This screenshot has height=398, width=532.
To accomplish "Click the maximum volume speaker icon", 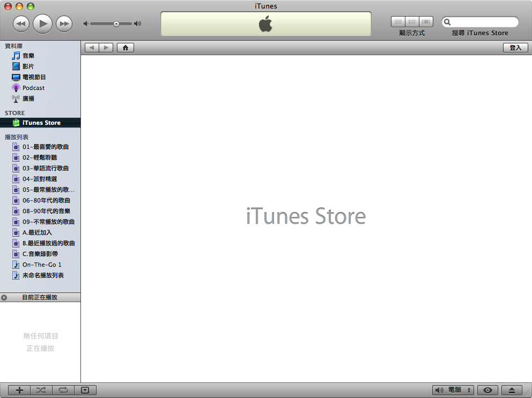I will [137, 24].
